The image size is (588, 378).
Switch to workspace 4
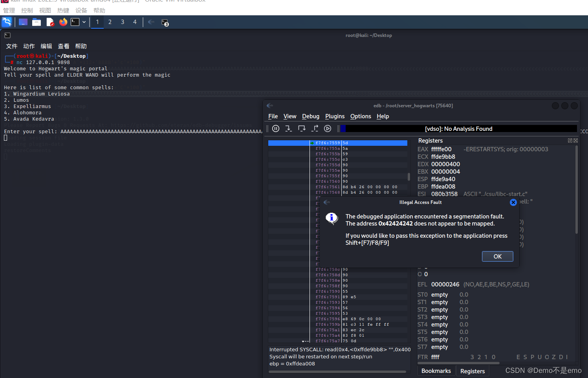pos(135,22)
